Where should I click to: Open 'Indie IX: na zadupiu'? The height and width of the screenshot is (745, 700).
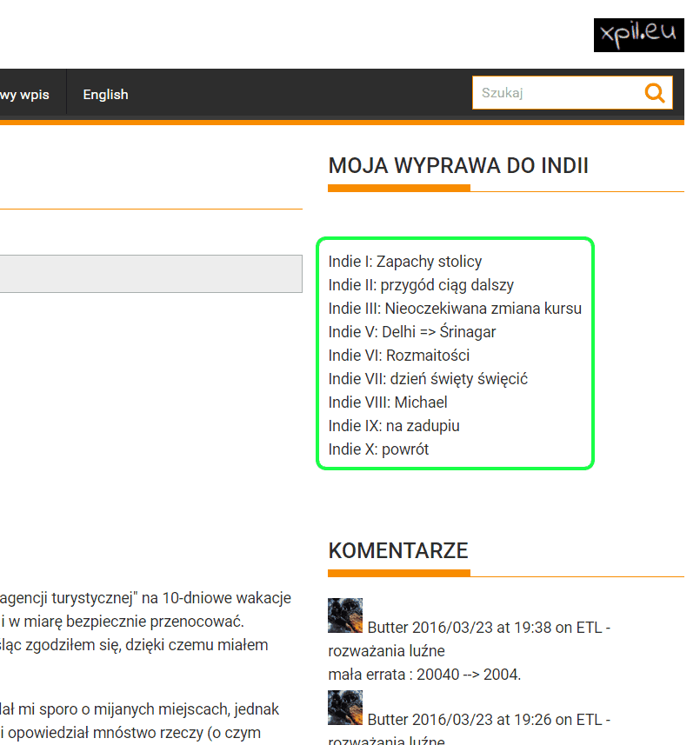(x=394, y=425)
